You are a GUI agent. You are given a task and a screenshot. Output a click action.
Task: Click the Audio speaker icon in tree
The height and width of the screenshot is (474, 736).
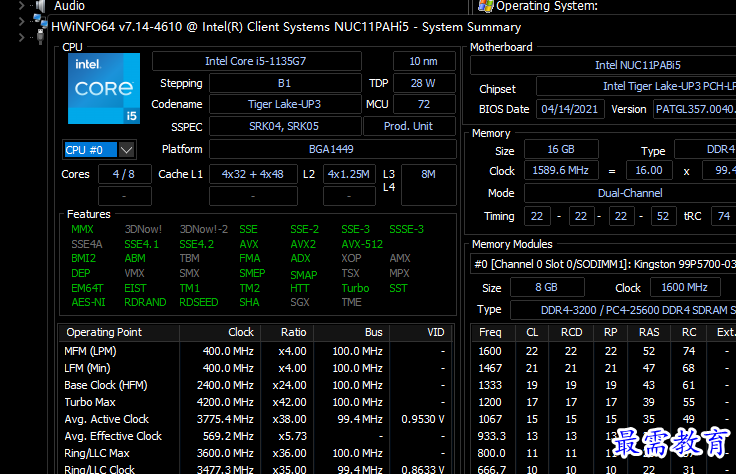[40, 6]
